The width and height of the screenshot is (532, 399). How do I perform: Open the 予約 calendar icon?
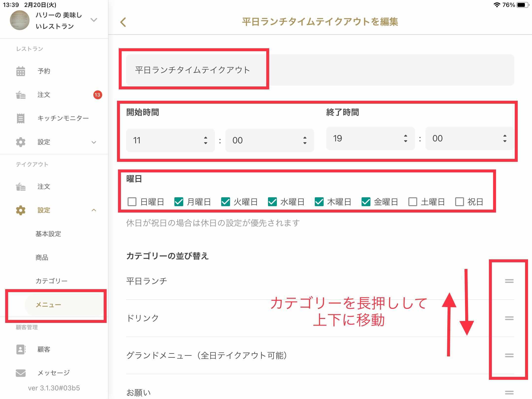point(21,71)
